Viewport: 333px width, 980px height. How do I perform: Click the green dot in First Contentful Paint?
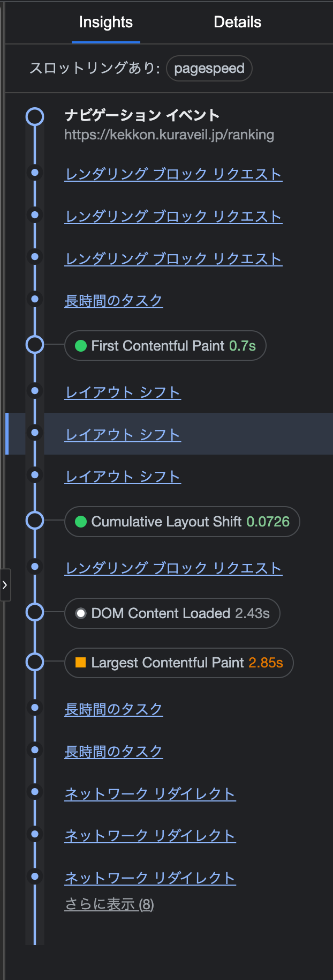[81, 346]
